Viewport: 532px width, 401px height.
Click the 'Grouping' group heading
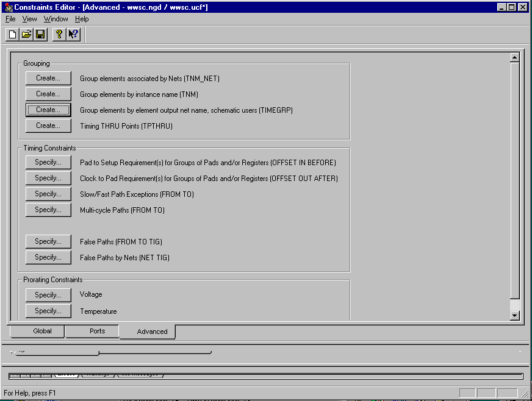(37, 63)
